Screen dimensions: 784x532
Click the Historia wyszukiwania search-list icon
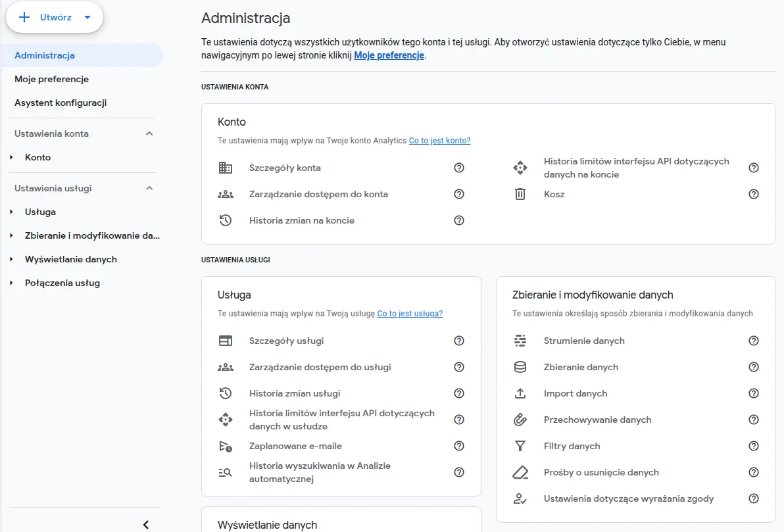point(226,473)
